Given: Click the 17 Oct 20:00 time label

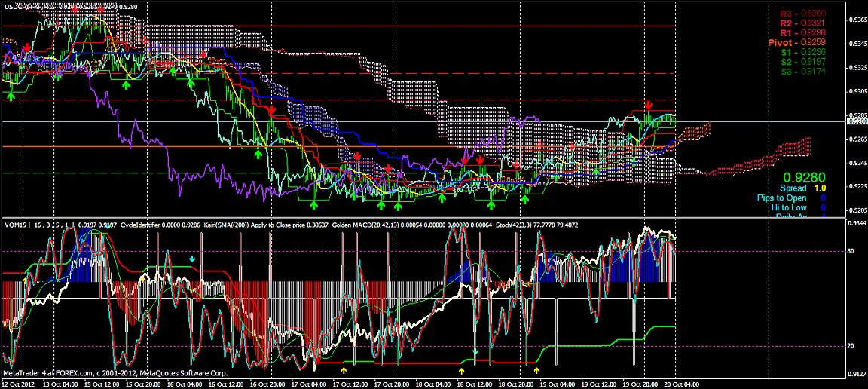Looking at the screenshot, I should [x=393, y=384].
